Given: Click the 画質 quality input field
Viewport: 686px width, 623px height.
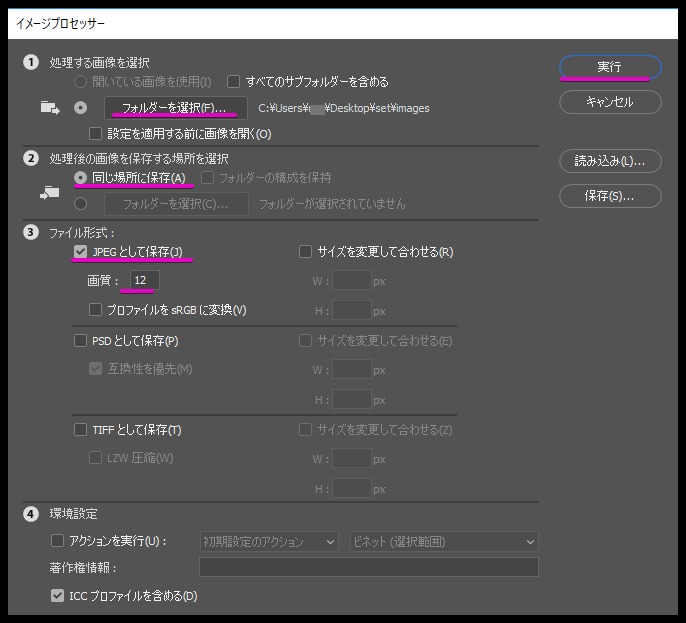Looking at the screenshot, I should [x=144, y=282].
